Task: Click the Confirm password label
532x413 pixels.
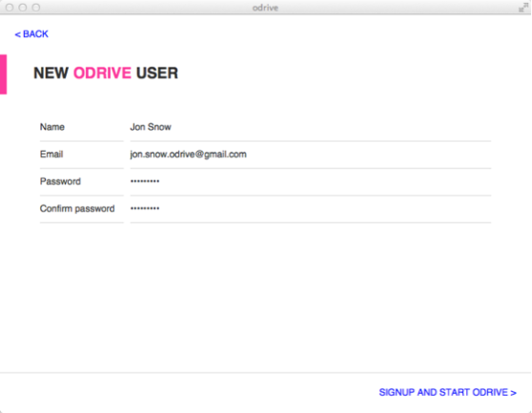Action: [x=77, y=208]
